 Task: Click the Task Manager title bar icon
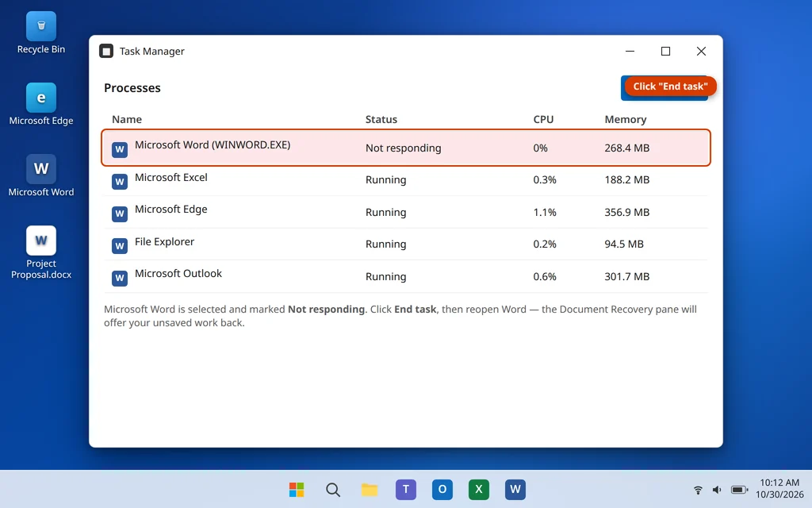(106, 52)
